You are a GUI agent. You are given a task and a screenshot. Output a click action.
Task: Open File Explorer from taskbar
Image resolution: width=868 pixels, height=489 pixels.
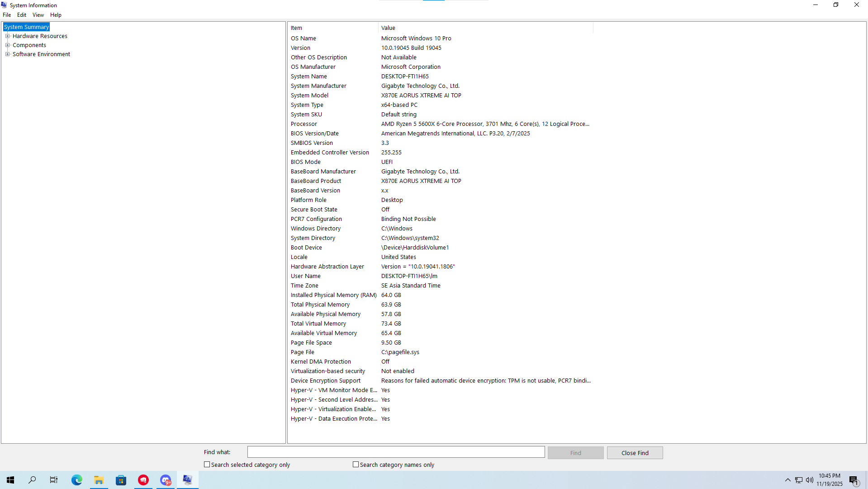[x=99, y=480]
